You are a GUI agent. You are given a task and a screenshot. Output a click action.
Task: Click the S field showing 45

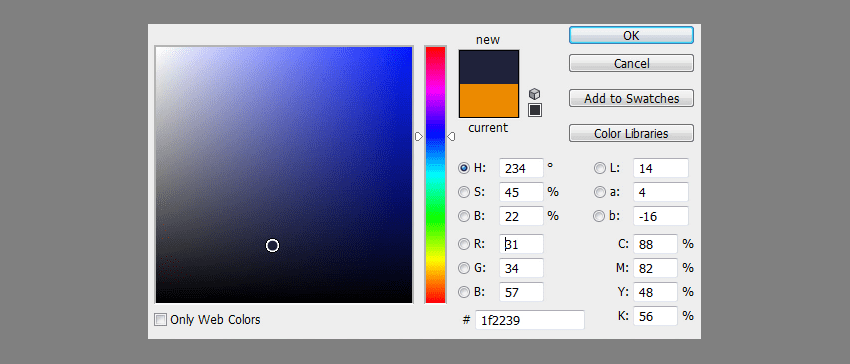521,192
